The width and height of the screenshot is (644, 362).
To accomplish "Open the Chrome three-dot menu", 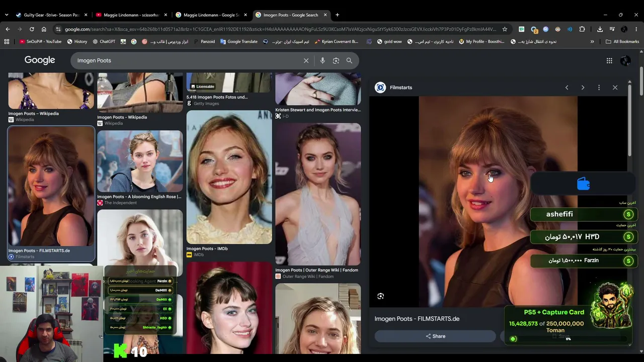I will click(636, 29).
